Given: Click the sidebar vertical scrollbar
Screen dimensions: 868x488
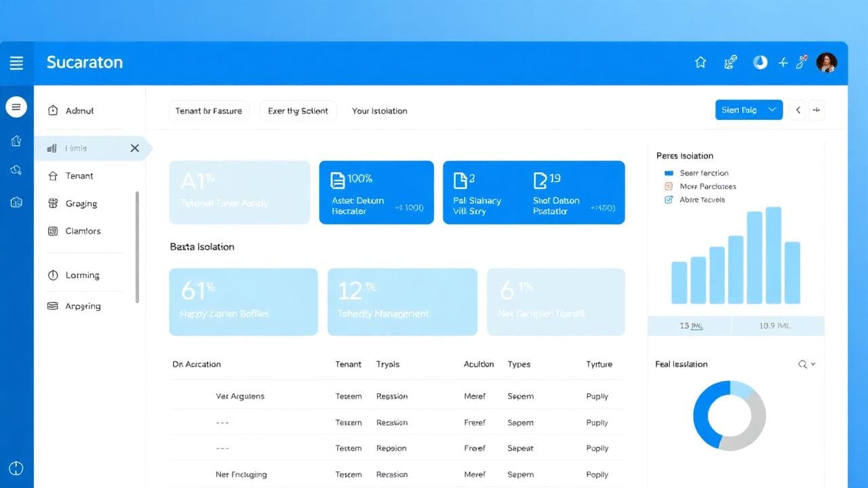Looking at the screenshot, I should tap(137, 247).
